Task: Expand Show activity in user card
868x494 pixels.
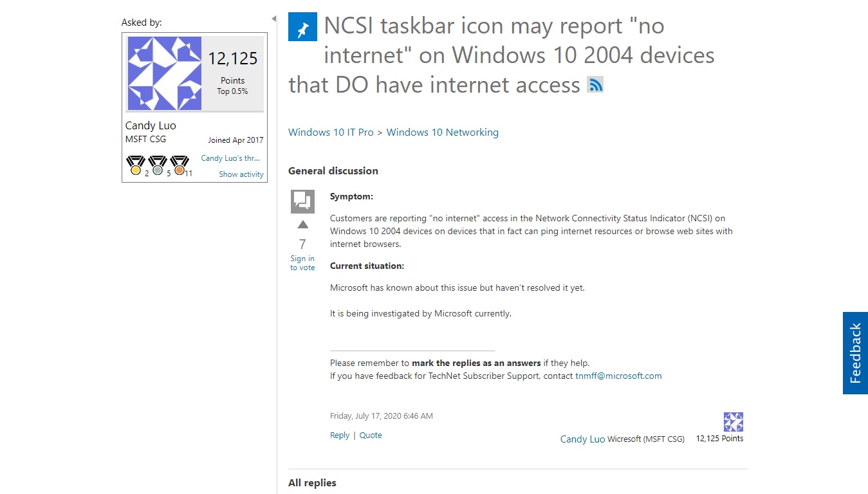Action: 241,174
